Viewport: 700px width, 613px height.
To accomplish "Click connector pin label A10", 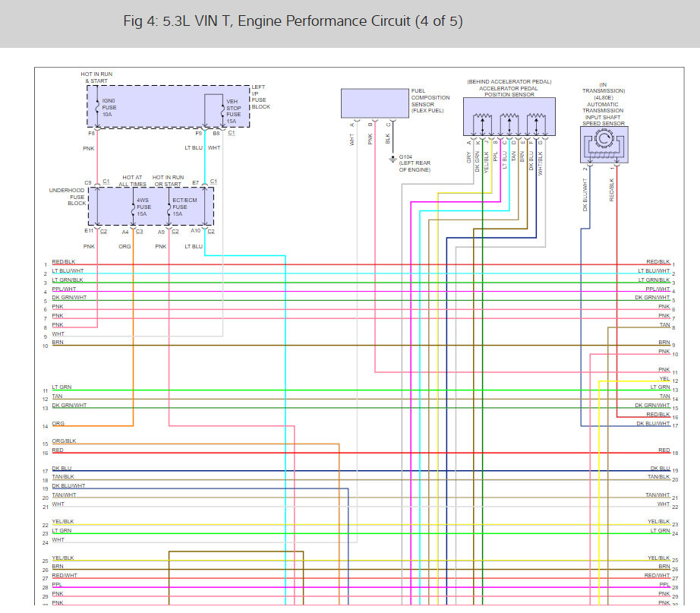I will pyautogui.click(x=196, y=231).
